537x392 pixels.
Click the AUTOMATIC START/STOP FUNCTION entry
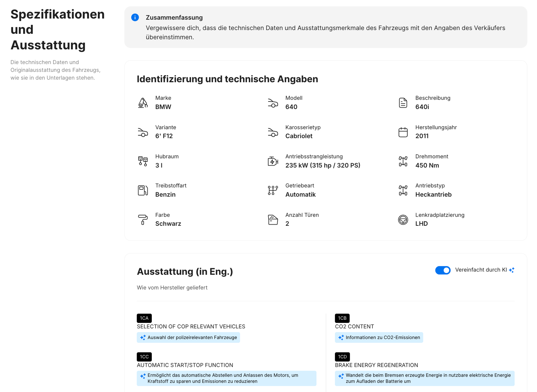(x=185, y=365)
